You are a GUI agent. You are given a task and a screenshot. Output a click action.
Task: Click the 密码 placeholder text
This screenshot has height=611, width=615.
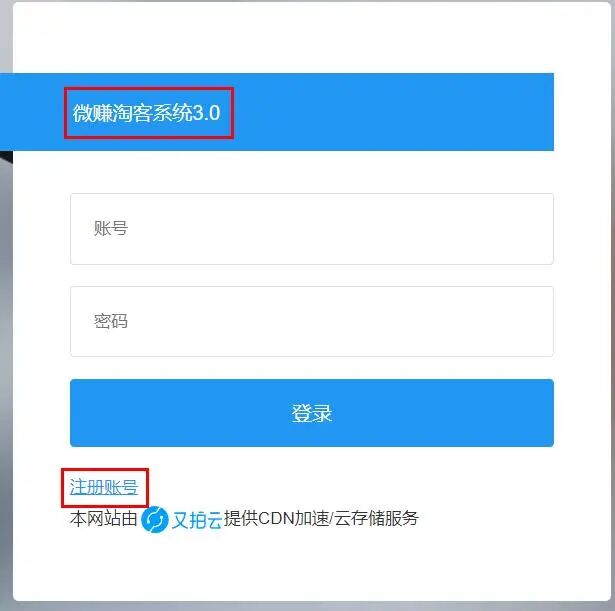111,321
